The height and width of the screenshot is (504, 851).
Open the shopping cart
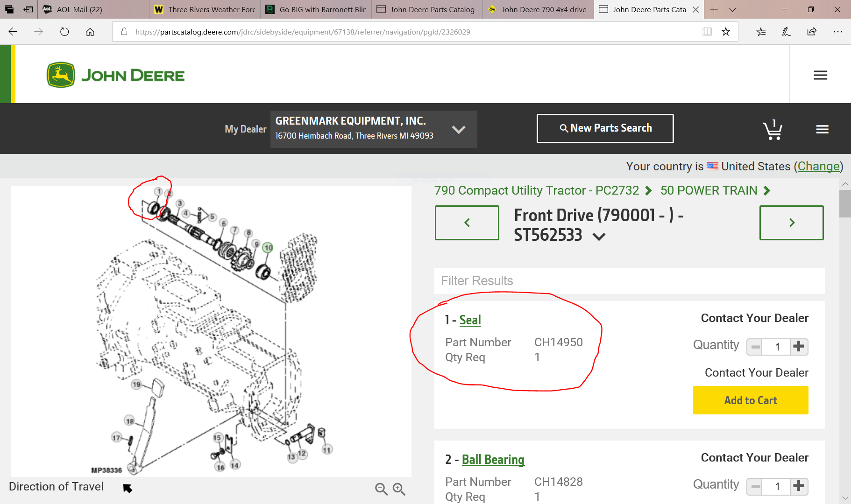773,129
